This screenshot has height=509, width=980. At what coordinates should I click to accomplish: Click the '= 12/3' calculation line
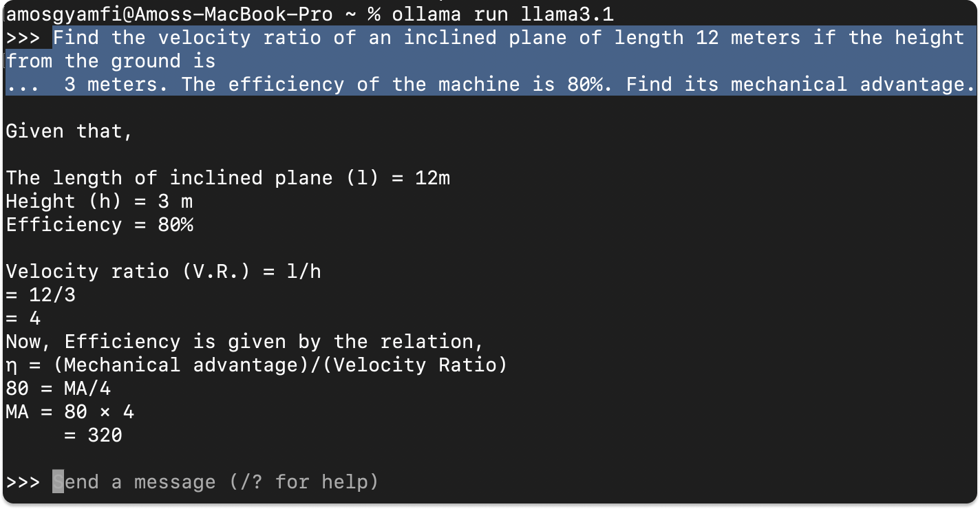coord(41,295)
